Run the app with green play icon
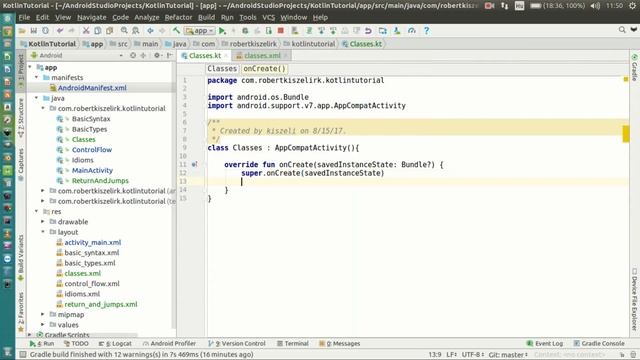The image size is (640, 360). click(222, 31)
